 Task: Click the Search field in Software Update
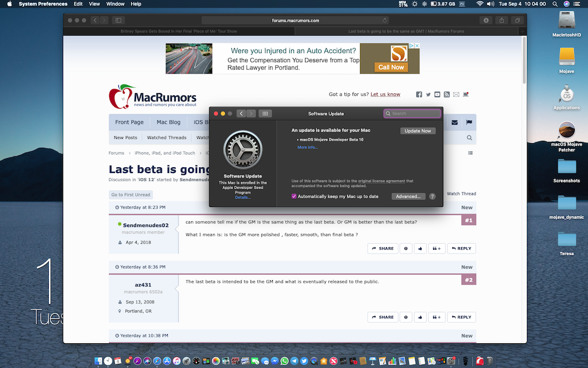[412, 113]
